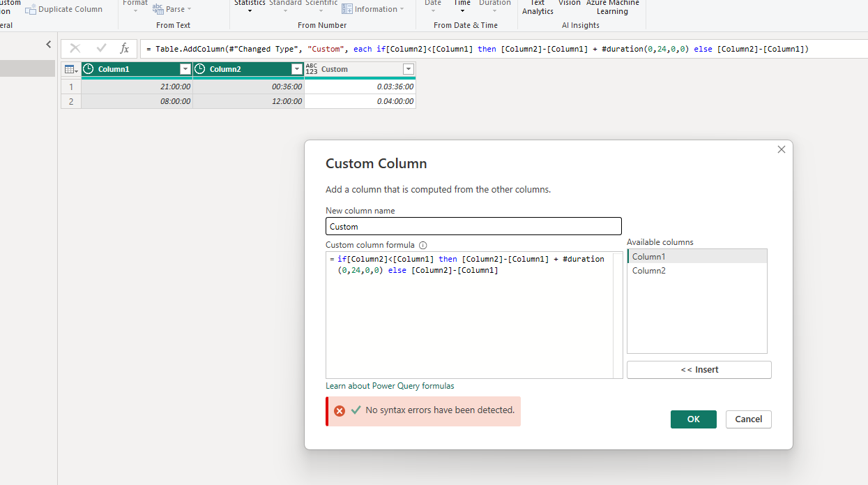Click the Custom column header
868x485 pixels.
[360, 69]
